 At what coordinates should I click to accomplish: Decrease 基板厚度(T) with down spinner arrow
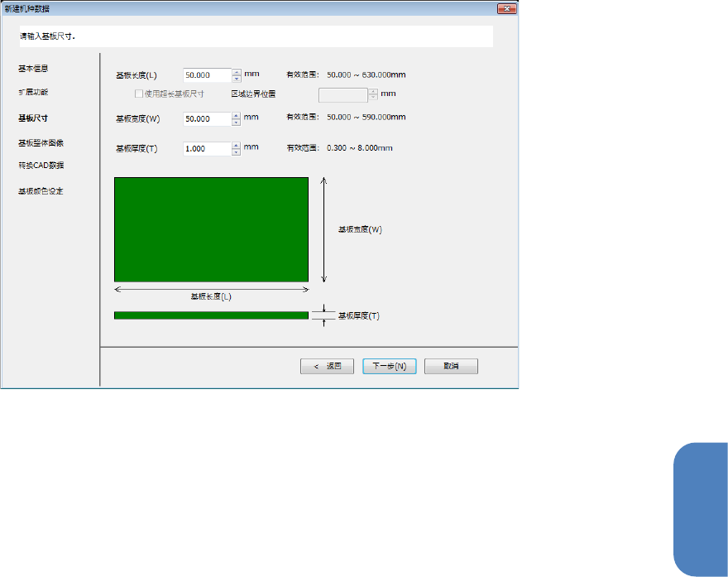[x=237, y=152]
